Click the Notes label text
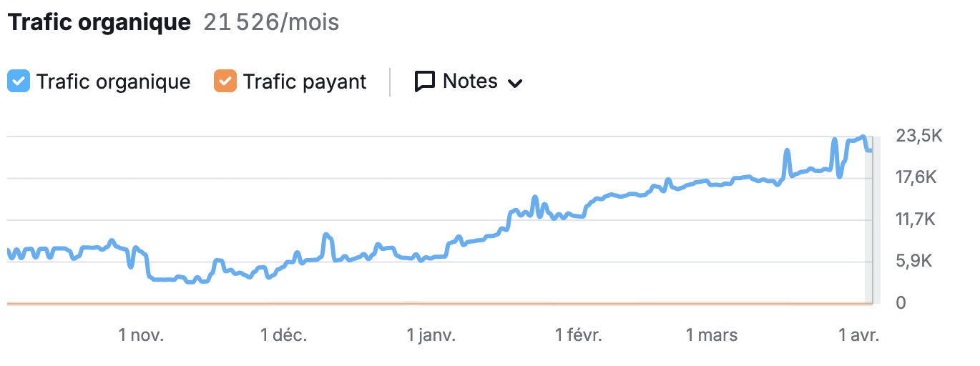This screenshot has width=980, height=366. point(470,81)
